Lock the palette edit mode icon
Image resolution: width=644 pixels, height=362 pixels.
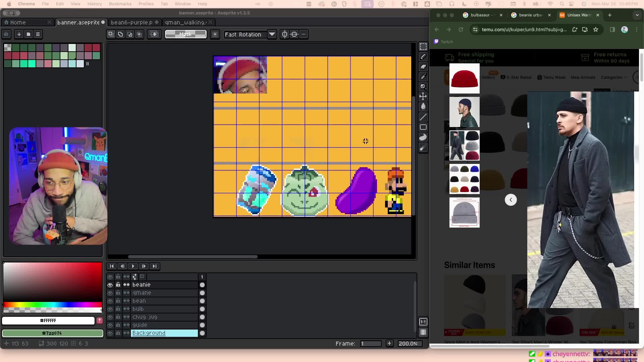point(6,34)
